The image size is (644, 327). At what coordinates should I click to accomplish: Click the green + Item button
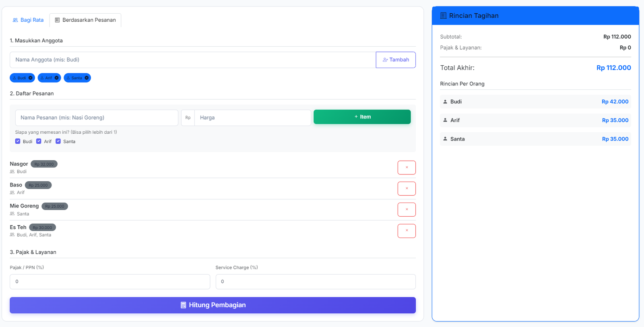click(x=362, y=117)
